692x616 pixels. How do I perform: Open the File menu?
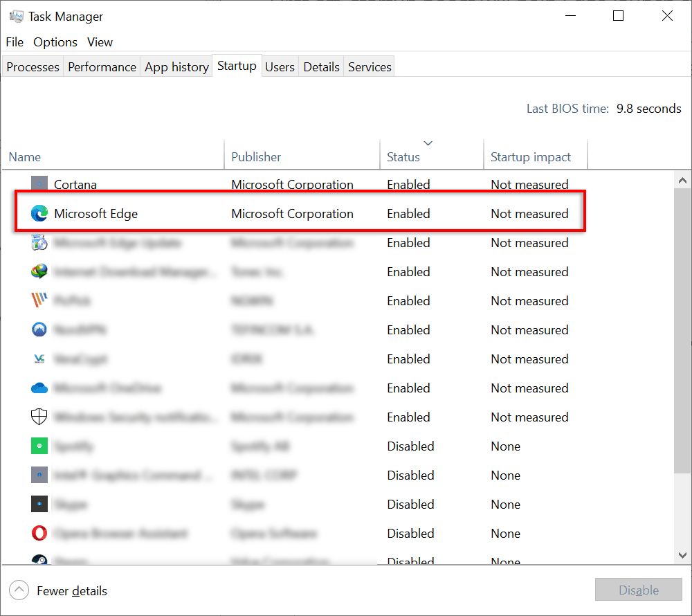coord(15,42)
